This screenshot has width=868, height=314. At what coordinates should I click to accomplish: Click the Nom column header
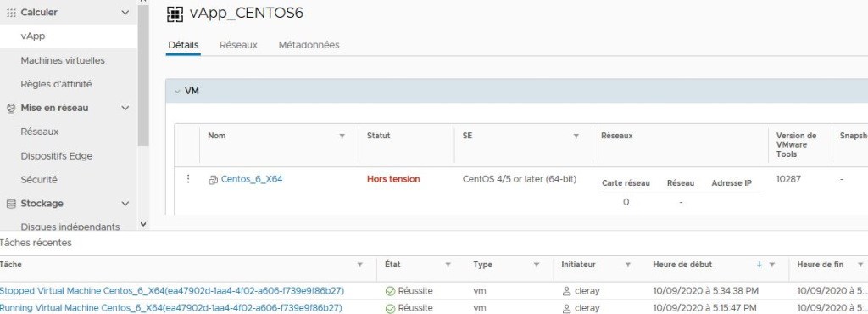coord(217,136)
